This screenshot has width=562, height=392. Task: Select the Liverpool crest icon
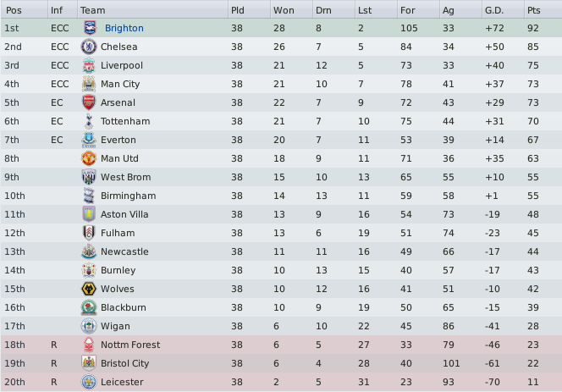[89, 65]
